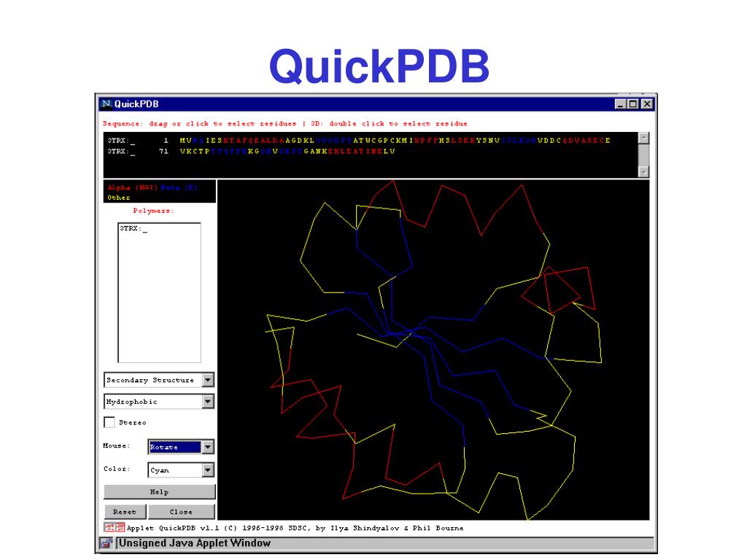747x560 pixels.
Task: Click the Help button
Action: [x=160, y=491]
